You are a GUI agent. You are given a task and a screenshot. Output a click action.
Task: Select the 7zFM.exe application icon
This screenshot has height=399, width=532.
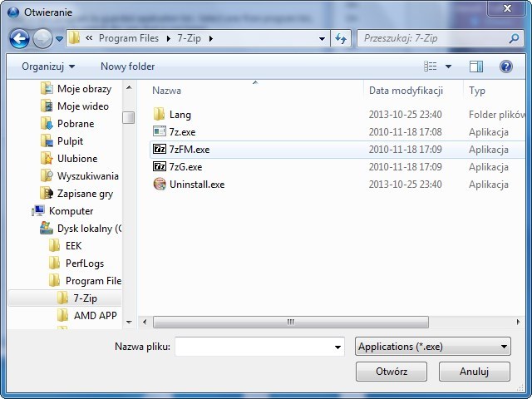(x=159, y=149)
